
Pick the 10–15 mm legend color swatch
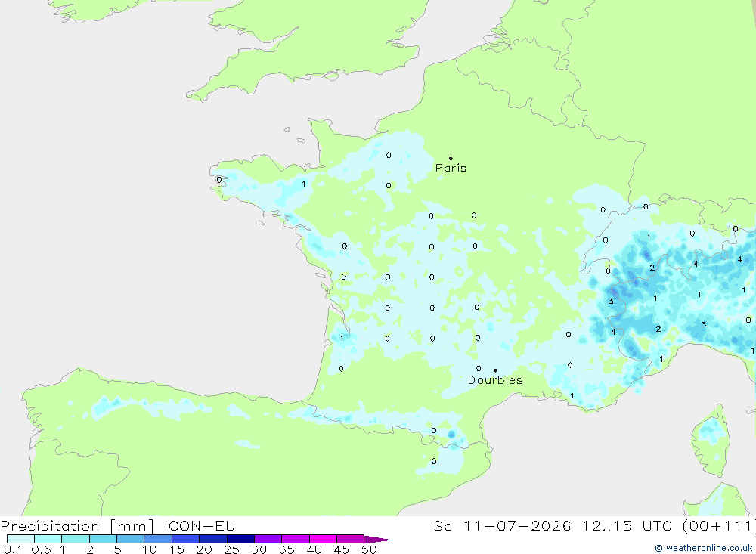[158, 539]
